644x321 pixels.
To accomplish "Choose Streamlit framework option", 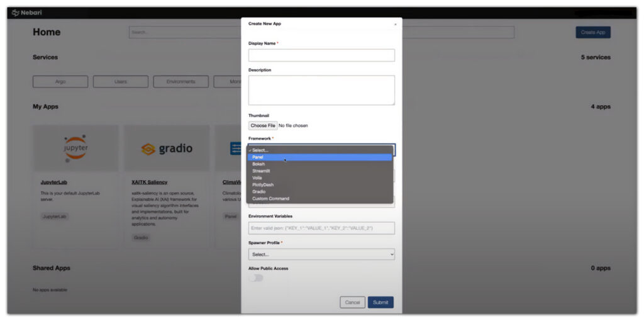I will point(319,171).
